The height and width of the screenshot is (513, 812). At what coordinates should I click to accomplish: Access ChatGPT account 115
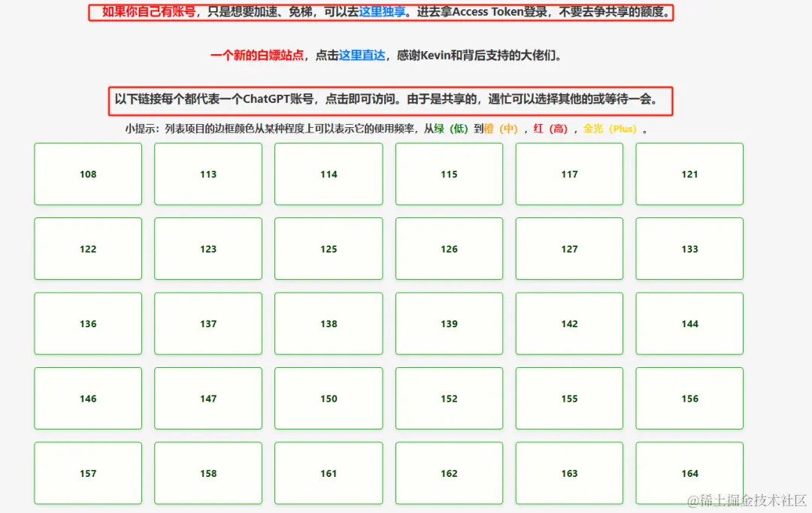click(449, 174)
